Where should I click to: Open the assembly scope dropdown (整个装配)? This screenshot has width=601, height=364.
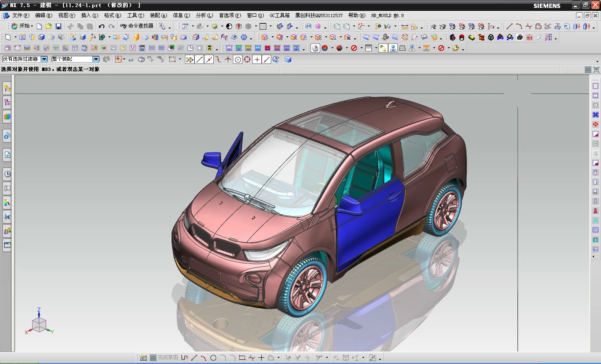click(96, 59)
